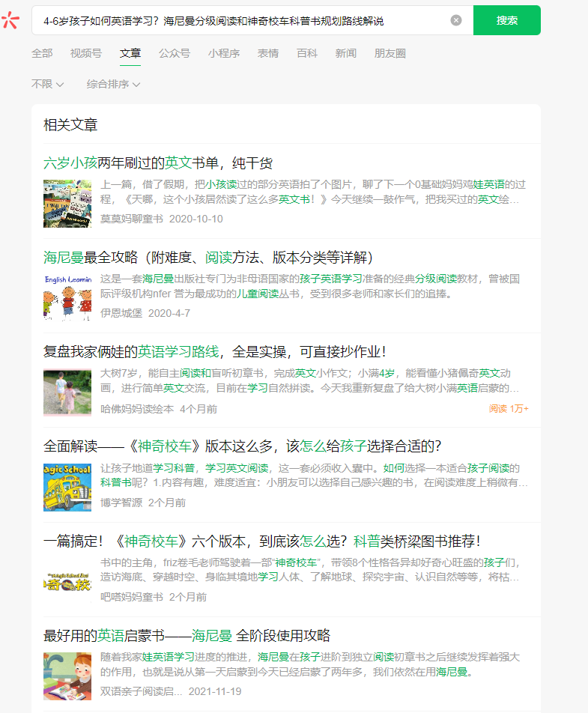Open article 海尼曼最全攻略
588x713 pixels.
[208, 258]
